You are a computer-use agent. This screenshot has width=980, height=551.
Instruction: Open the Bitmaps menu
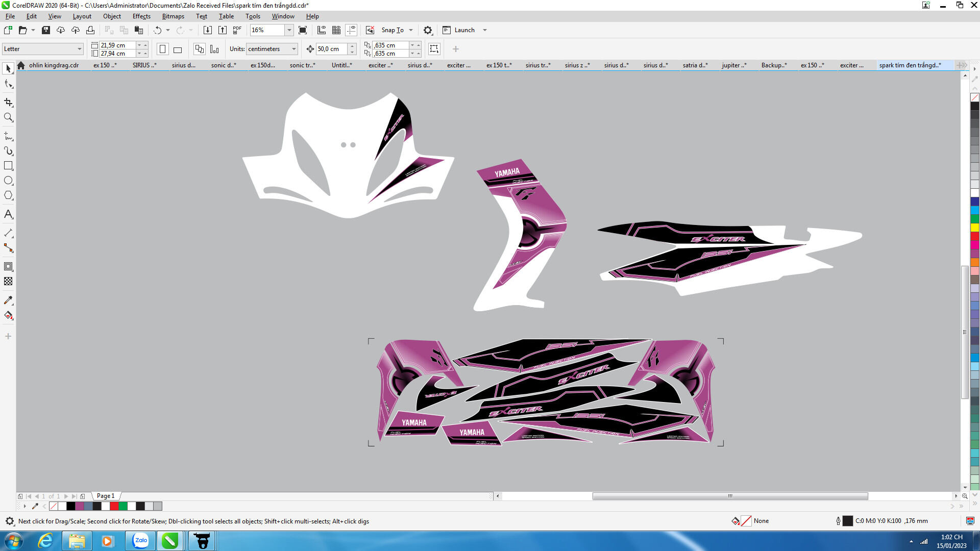(173, 16)
